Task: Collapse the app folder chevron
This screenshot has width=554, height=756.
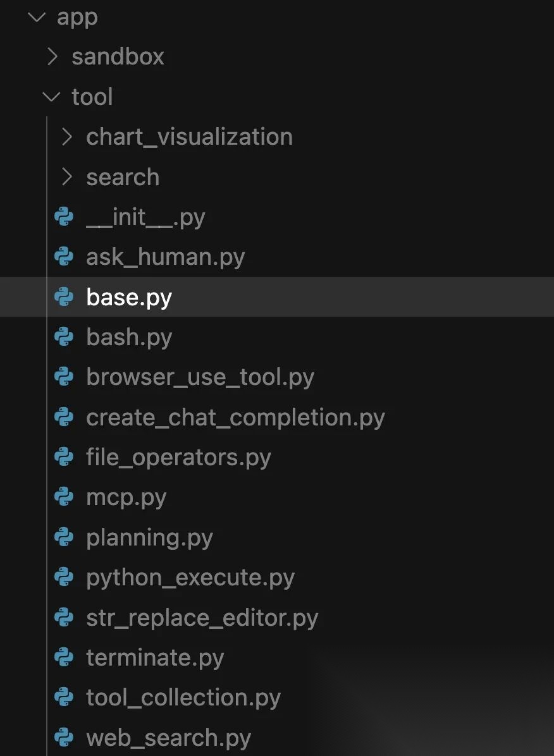Action: [37, 17]
